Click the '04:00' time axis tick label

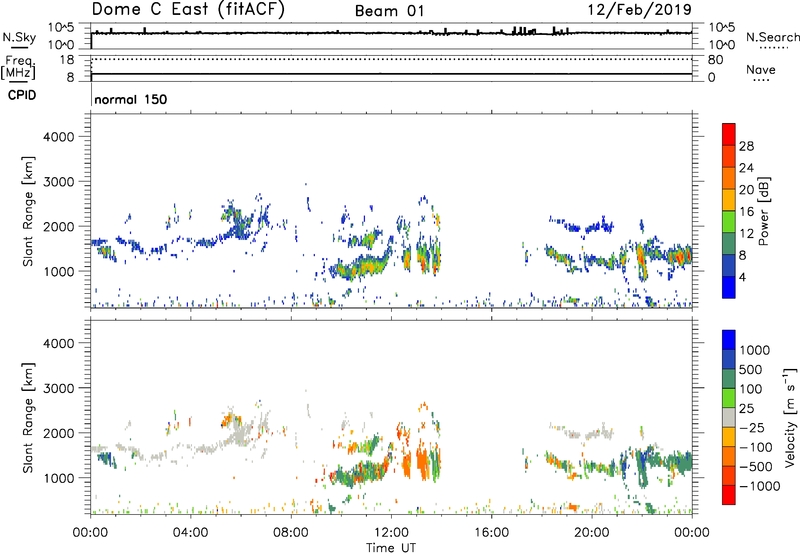(190, 533)
